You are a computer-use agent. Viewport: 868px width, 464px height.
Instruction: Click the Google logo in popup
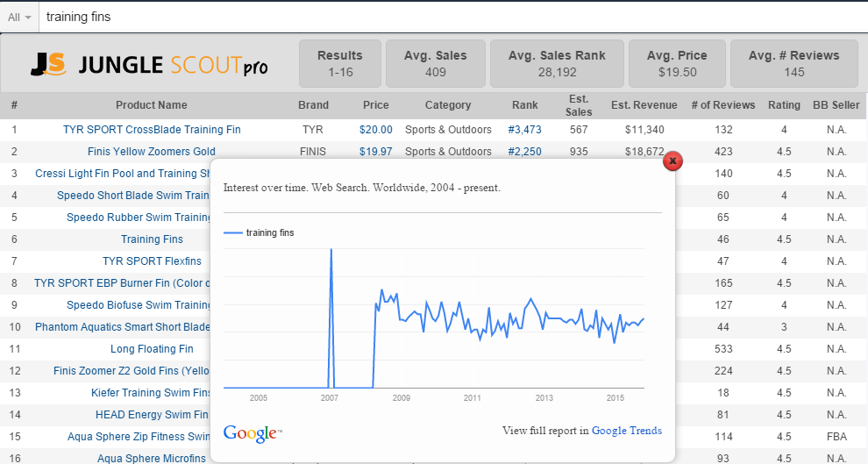click(x=253, y=433)
